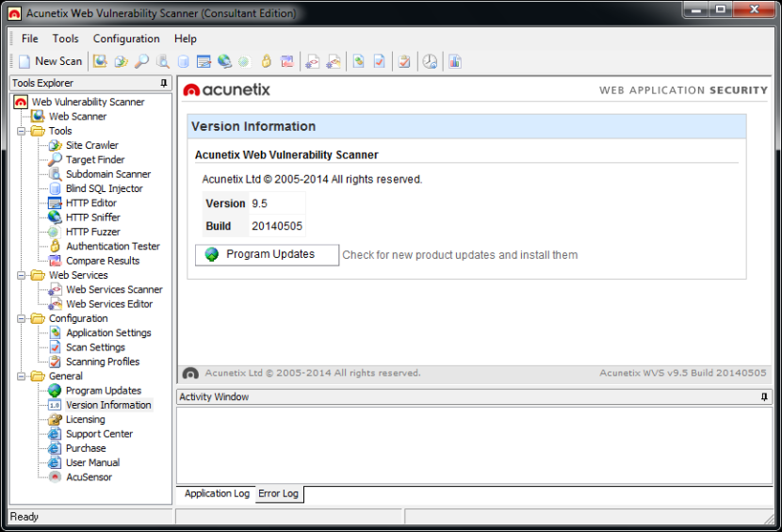This screenshot has width=782, height=532.
Task: Switch to the Application Log tab
Action: (217, 493)
